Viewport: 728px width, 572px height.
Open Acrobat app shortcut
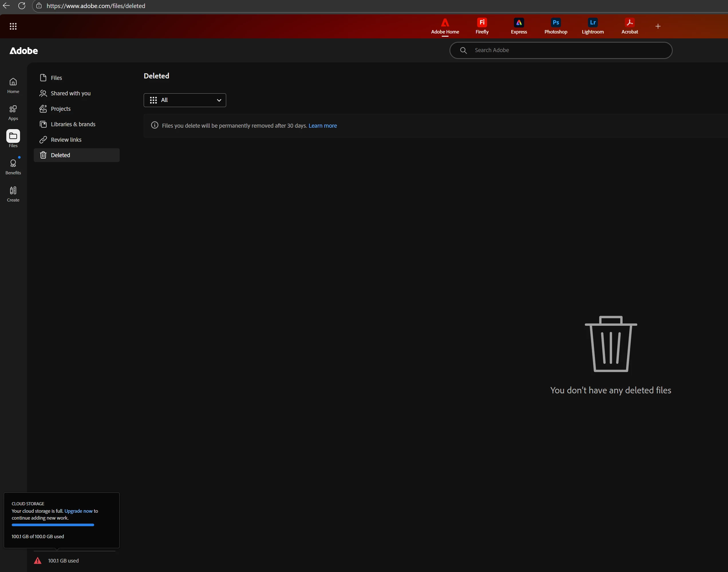click(x=629, y=26)
